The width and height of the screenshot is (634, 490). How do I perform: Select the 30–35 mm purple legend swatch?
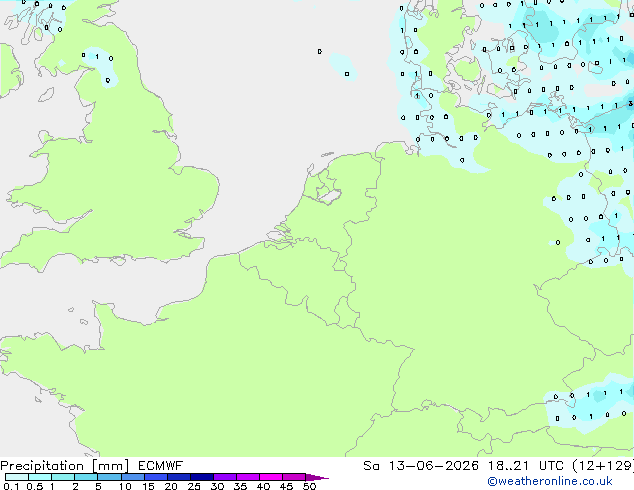[225, 477]
